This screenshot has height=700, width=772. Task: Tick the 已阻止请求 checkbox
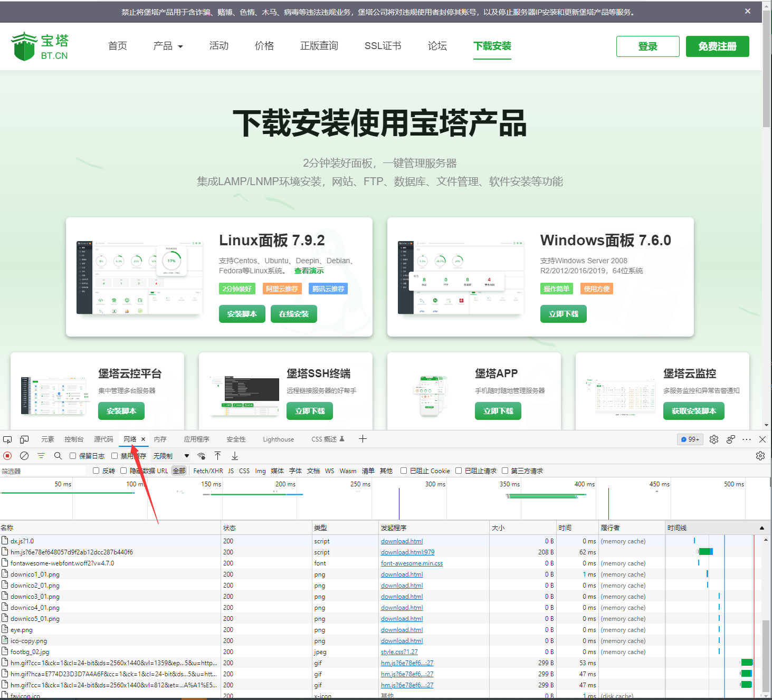[x=459, y=471]
